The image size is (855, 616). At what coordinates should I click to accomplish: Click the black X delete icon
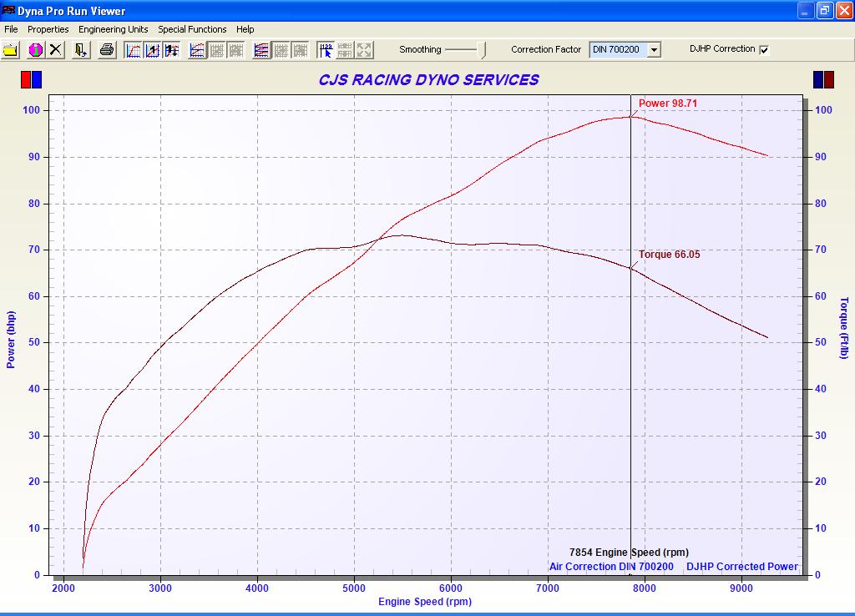coord(55,50)
